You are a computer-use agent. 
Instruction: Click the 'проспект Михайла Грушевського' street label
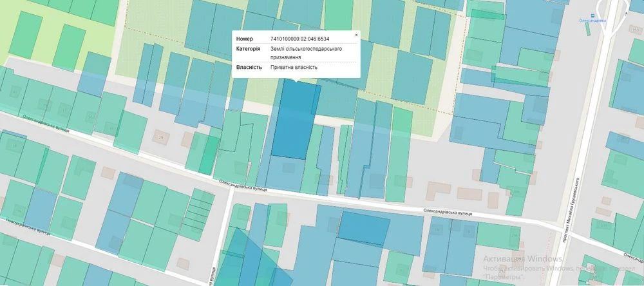571,209
